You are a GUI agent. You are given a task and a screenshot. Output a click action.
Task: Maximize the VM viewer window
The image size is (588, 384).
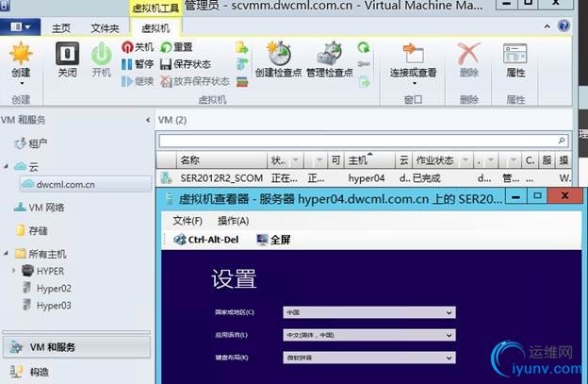coord(537,196)
